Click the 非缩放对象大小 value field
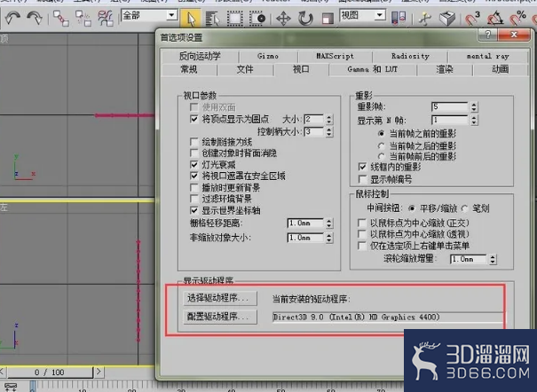 coord(305,238)
